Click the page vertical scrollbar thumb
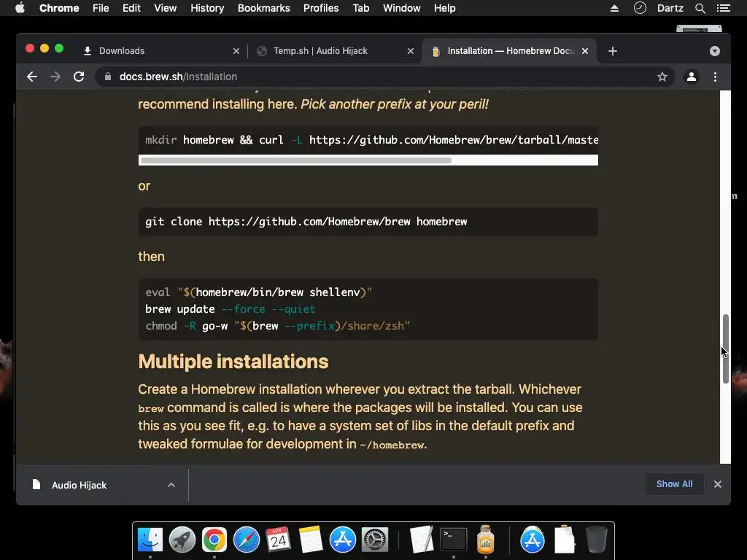747x560 pixels. click(x=726, y=349)
